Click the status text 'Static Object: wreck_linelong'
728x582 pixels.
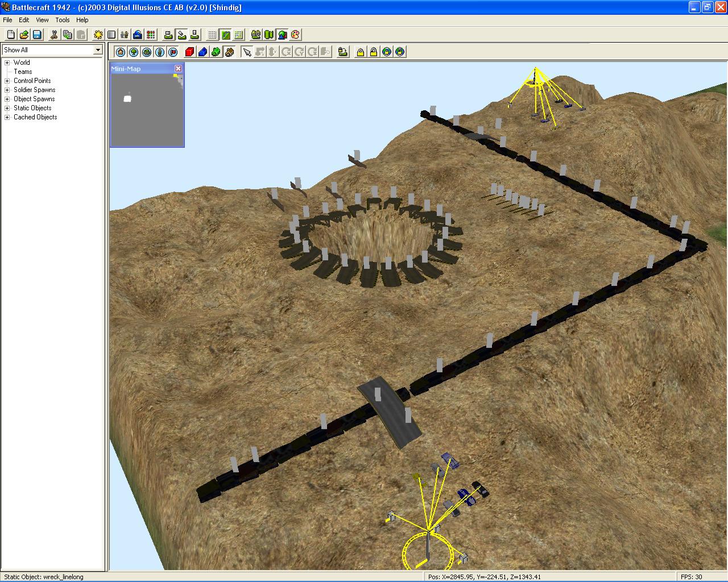click(44, 577)
